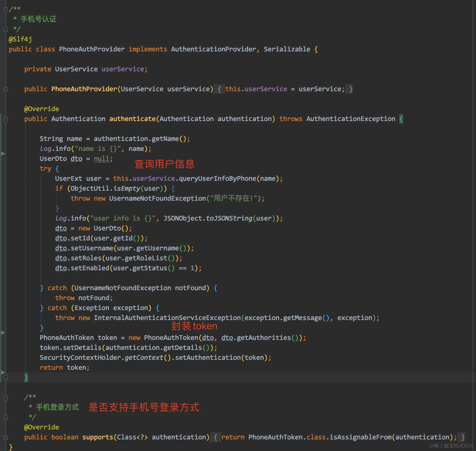Collapse the top Javadoc comment block
476x451 pixels.
[6, 9]
